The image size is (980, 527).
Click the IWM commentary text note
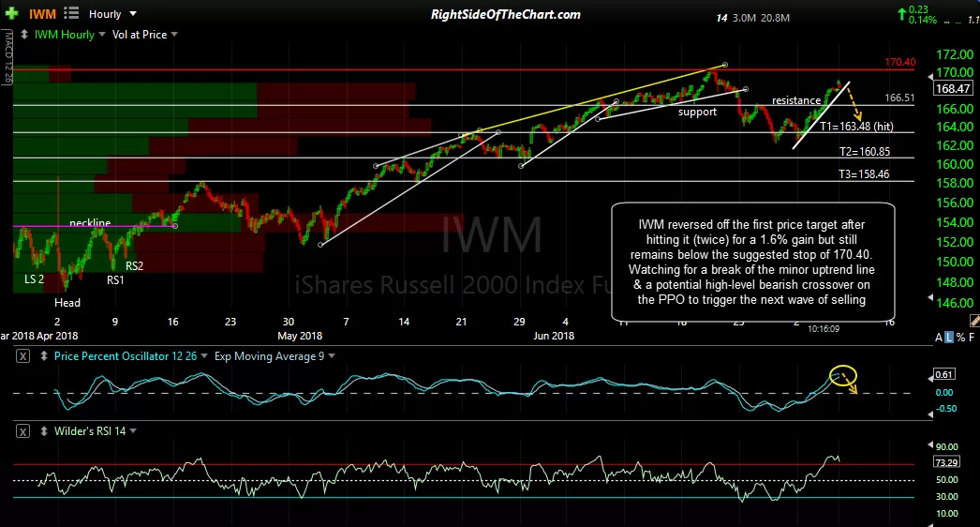[752, 263]
